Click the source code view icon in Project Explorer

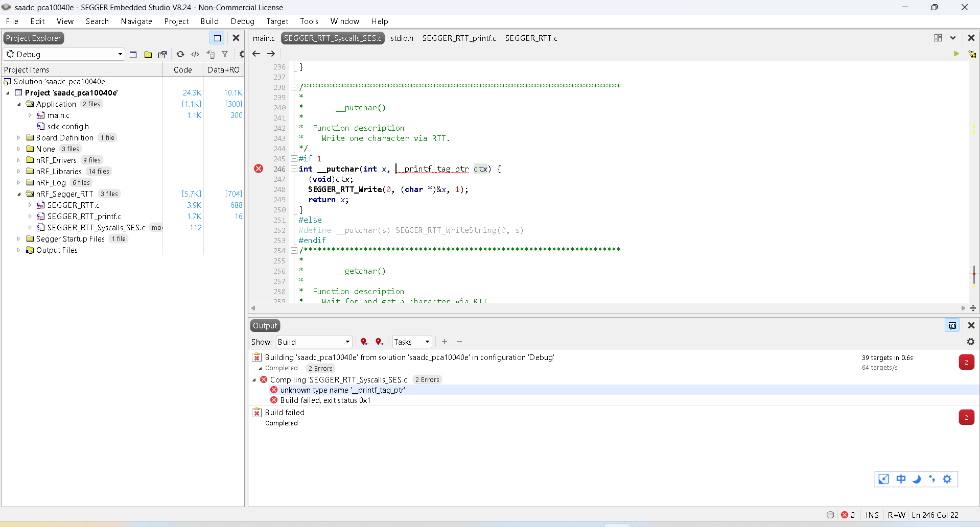pos(195,54)
